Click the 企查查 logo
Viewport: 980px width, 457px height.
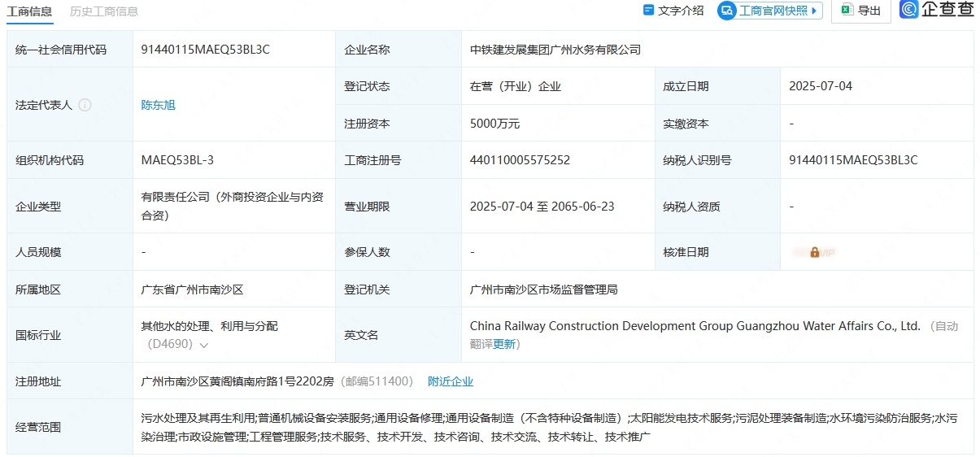pyautogui.click(x=938, y=10)
